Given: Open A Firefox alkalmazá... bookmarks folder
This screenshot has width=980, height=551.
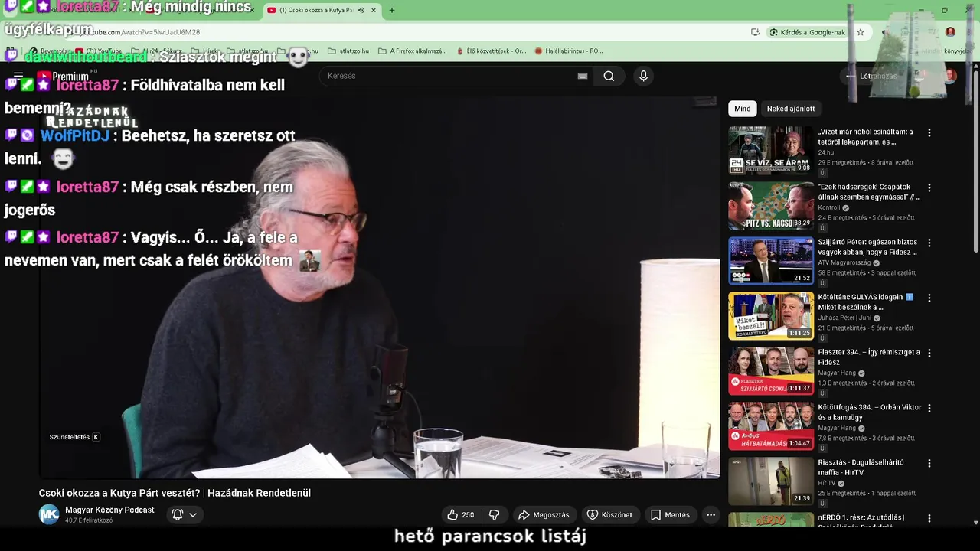Looking at the screenshot, I should coord(413,51).
